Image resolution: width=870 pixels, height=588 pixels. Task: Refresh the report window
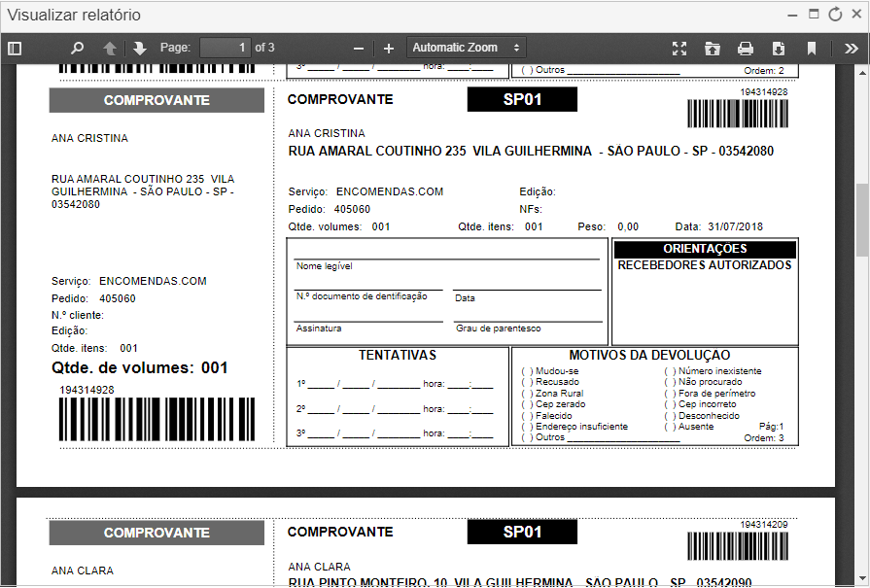pyautogui.click(x=835, y=15)
